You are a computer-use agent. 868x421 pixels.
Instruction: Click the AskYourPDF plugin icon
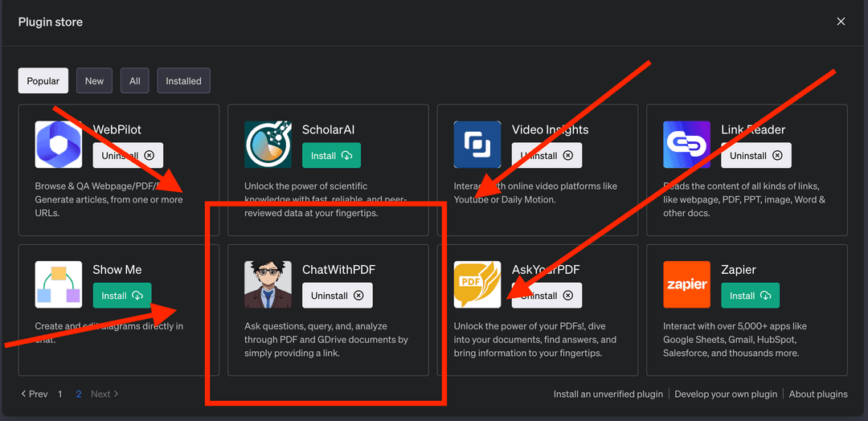477,284
